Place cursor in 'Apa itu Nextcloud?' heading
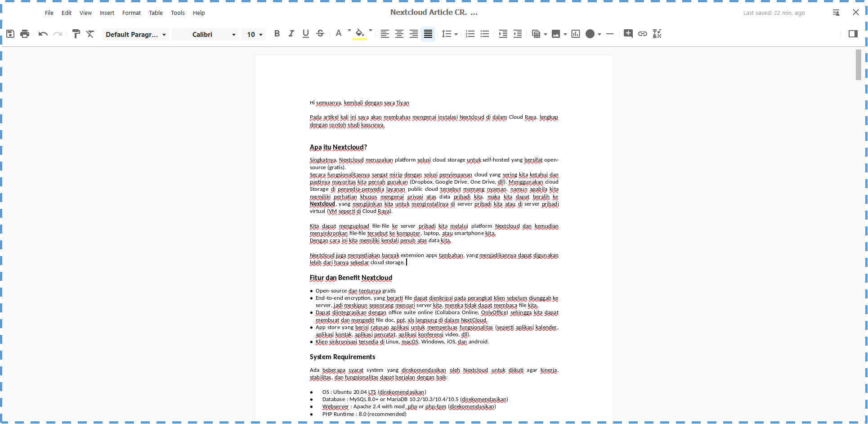868x424 pixels. 338,147
